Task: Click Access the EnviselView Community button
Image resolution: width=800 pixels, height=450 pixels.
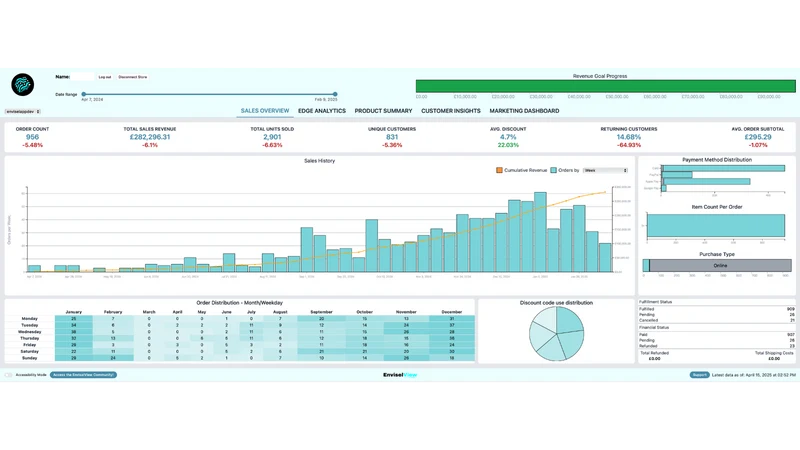Action: (84, 375)
